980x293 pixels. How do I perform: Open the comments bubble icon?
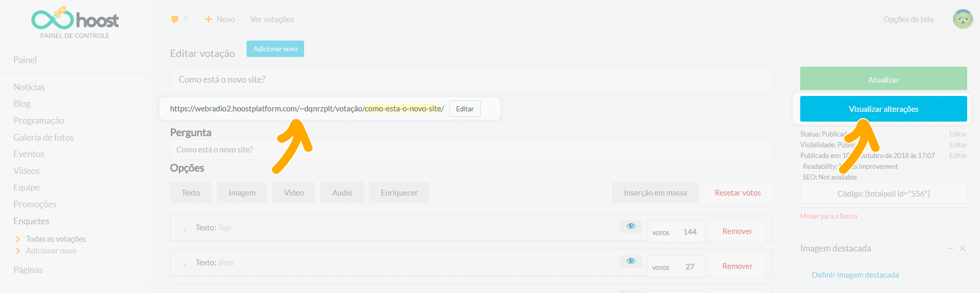(175, 19)
